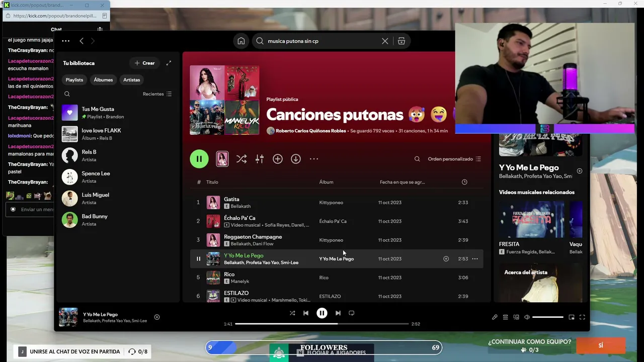Toggle shuffle in the playlist action bar

tap(242, 159)
